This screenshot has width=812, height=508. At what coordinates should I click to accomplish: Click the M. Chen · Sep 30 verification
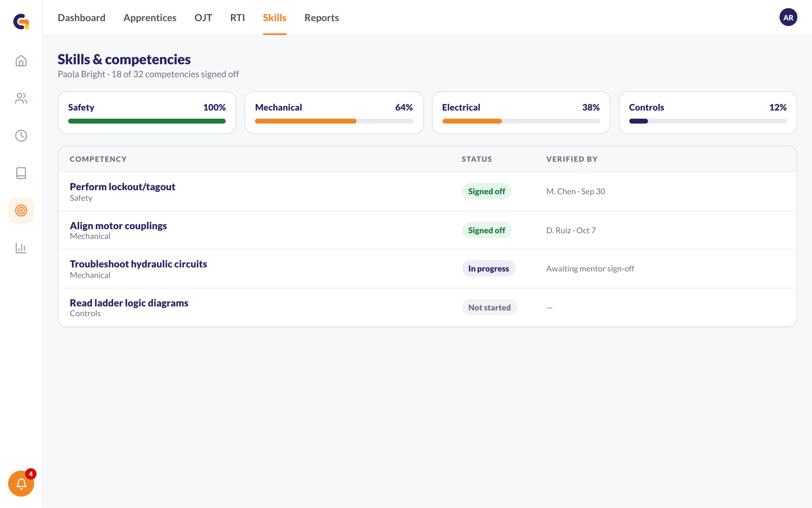tap(576, 191)
